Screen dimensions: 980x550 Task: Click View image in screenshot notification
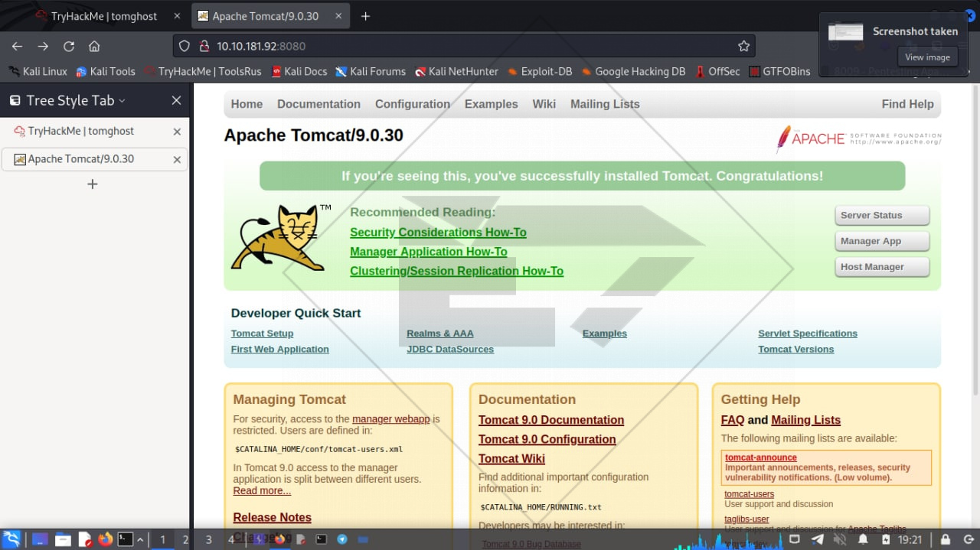tap(927, 57)
